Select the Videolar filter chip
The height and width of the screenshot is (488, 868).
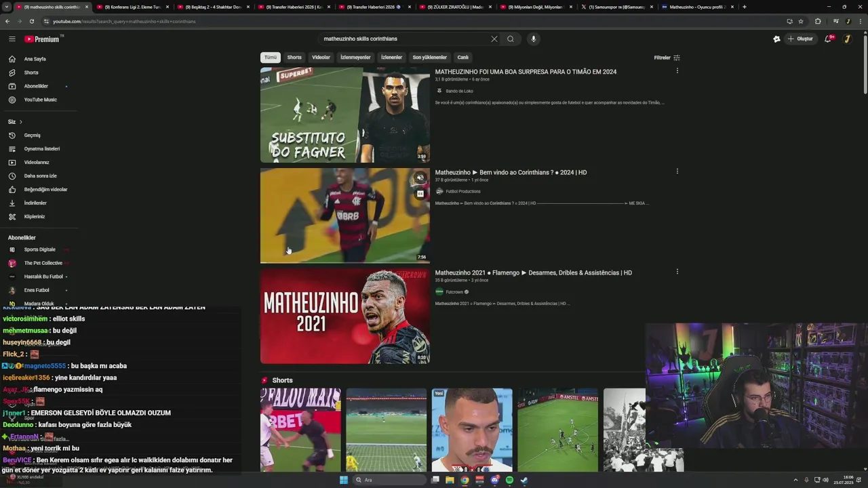(321, 58)
